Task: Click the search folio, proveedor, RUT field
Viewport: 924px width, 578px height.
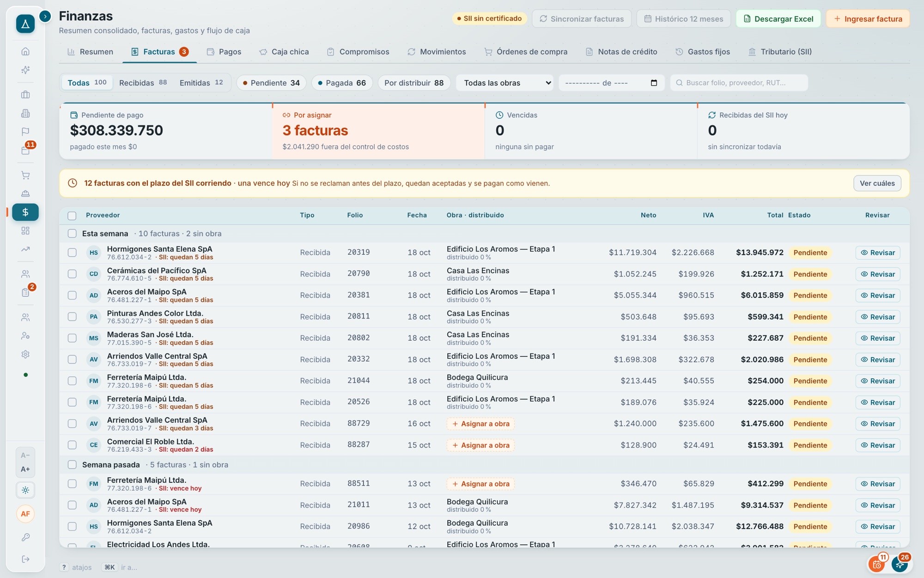Action: [739, 83]
